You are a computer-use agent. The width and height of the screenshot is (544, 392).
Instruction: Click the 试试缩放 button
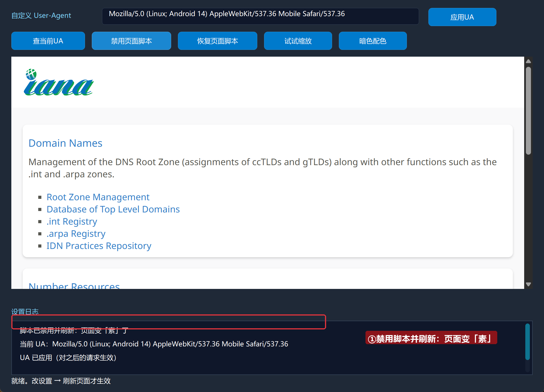coord(298,41)
